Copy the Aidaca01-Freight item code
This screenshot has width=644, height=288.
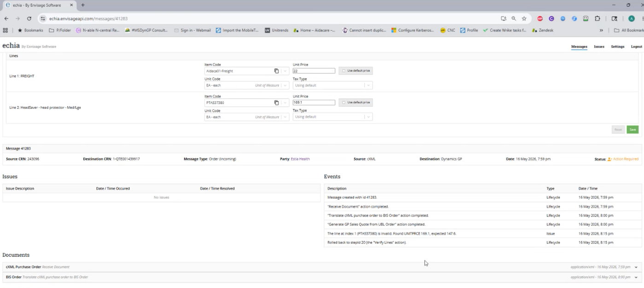pos(276,71)
